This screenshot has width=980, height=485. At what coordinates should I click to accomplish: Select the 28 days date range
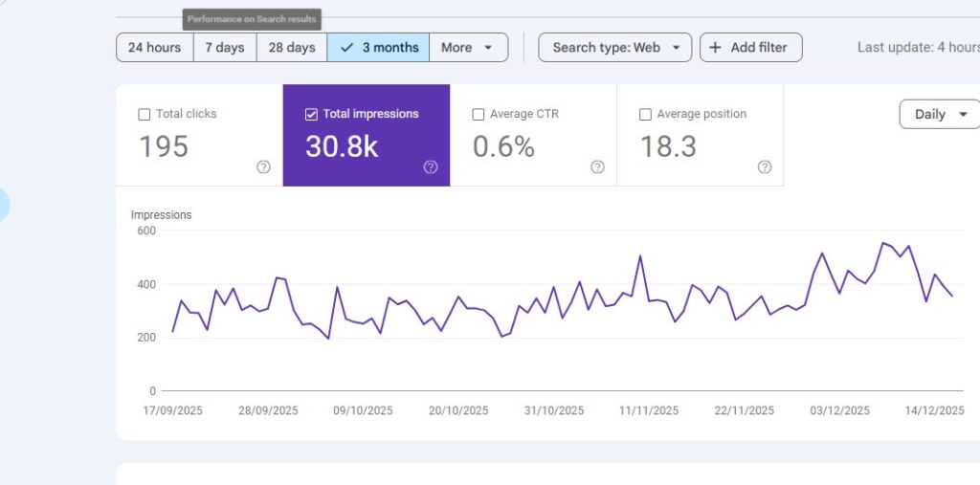point(292,48)
